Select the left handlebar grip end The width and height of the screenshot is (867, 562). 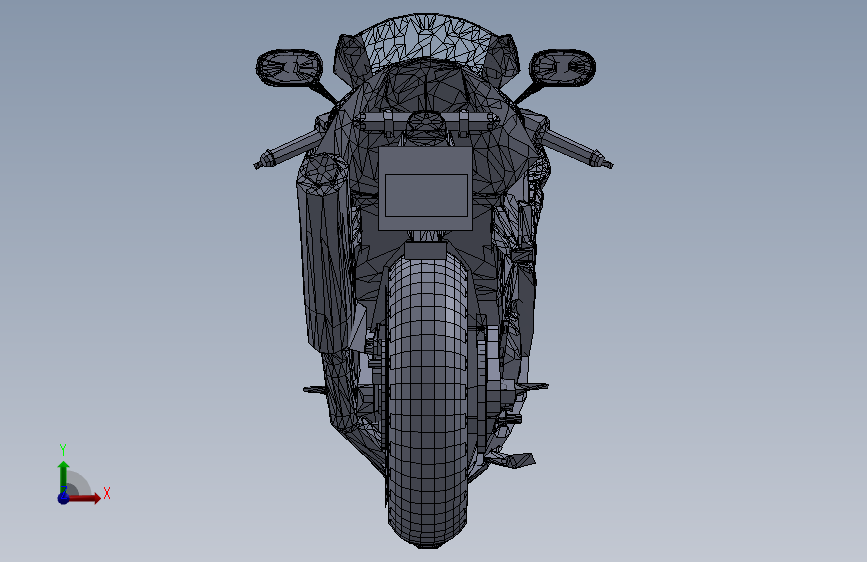[263, 159]
